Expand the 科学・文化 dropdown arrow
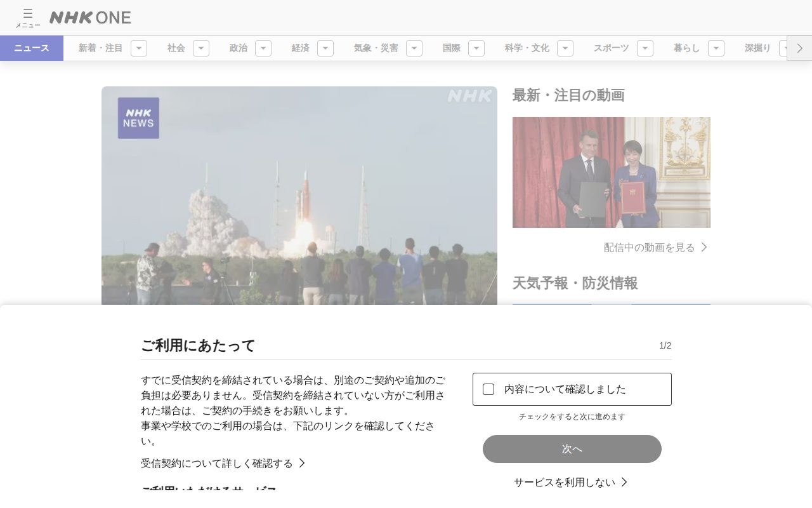This screenshot has height=508, width=812. [x=565, y=48]
